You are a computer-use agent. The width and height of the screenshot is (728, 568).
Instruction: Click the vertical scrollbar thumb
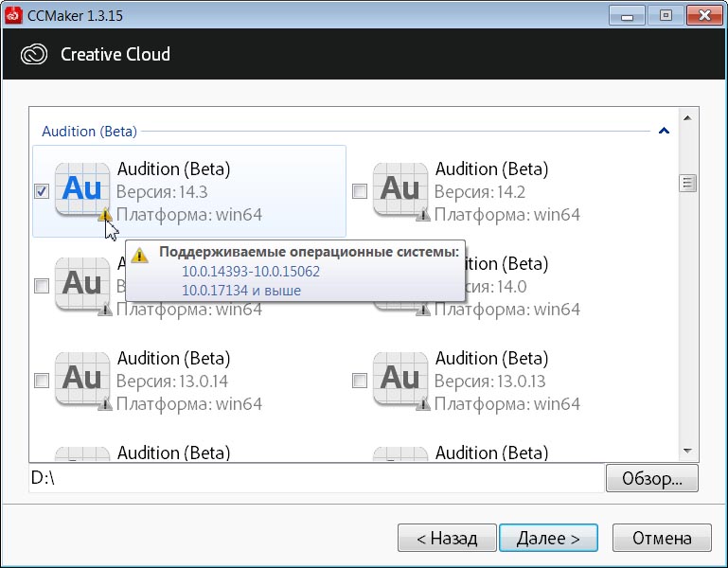click(687, 183)
